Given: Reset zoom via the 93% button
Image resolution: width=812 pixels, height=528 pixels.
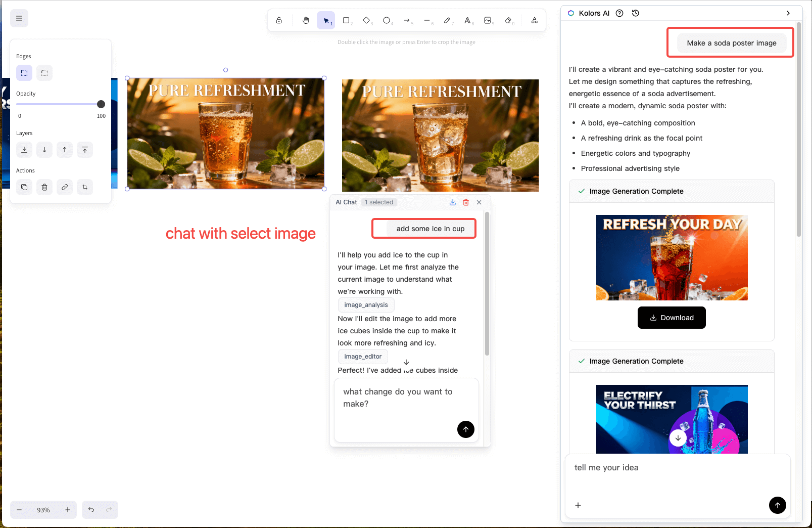Looking at the screenshot, I should (43, 510).
